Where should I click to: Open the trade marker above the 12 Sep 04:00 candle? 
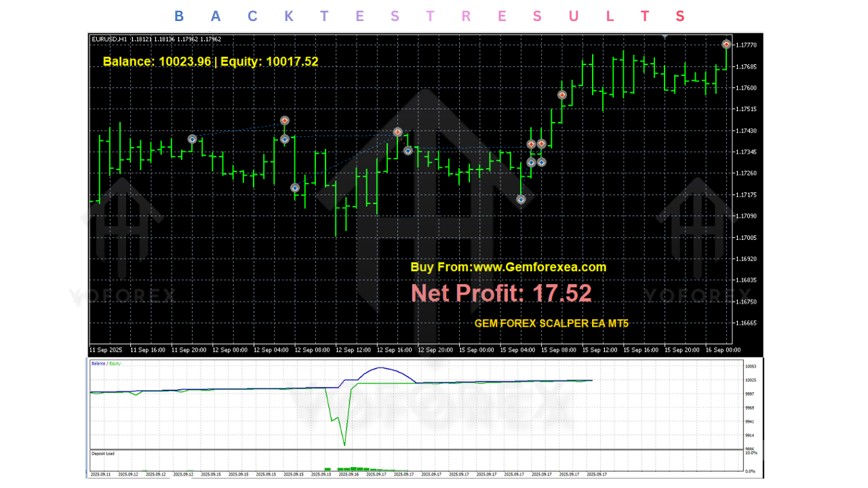(x=284, y=120)
